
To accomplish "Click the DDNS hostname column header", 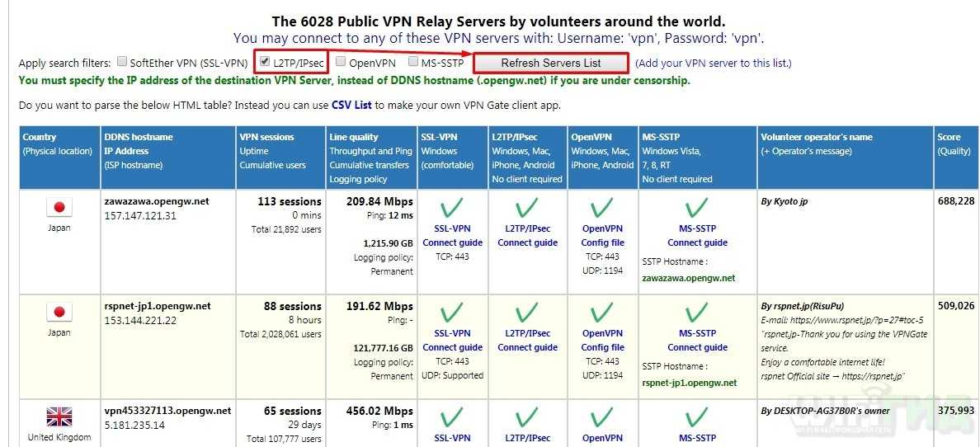I will tap(168, 158).
